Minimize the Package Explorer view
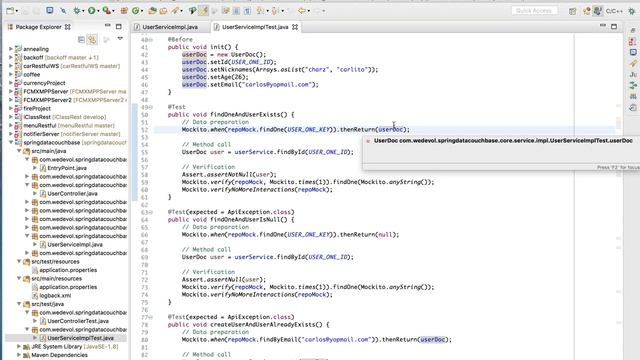This screenshot has height=360, width=640. pos(107,26)
